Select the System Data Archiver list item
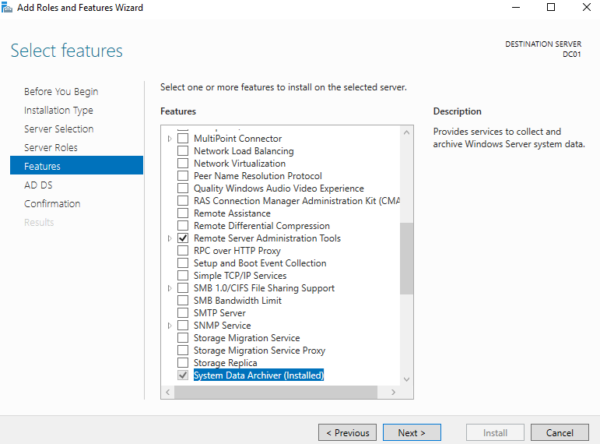The height and width of the screenshot is (444, 600). point(258,376)
